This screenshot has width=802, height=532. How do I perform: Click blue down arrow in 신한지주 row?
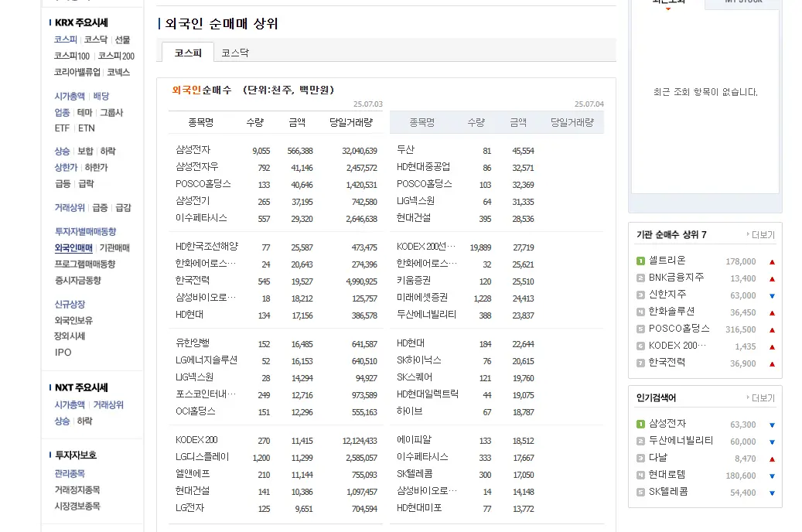click(773, 296)
